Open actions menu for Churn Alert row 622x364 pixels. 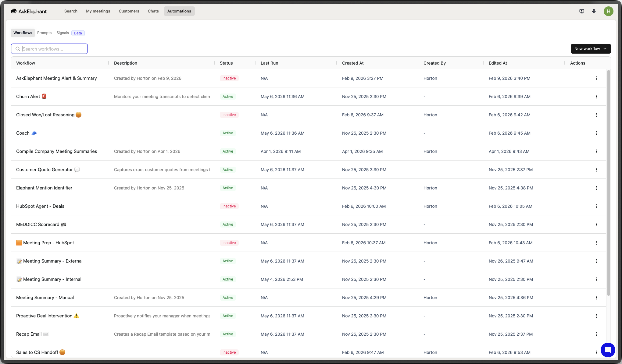click(x=596, y=97)
